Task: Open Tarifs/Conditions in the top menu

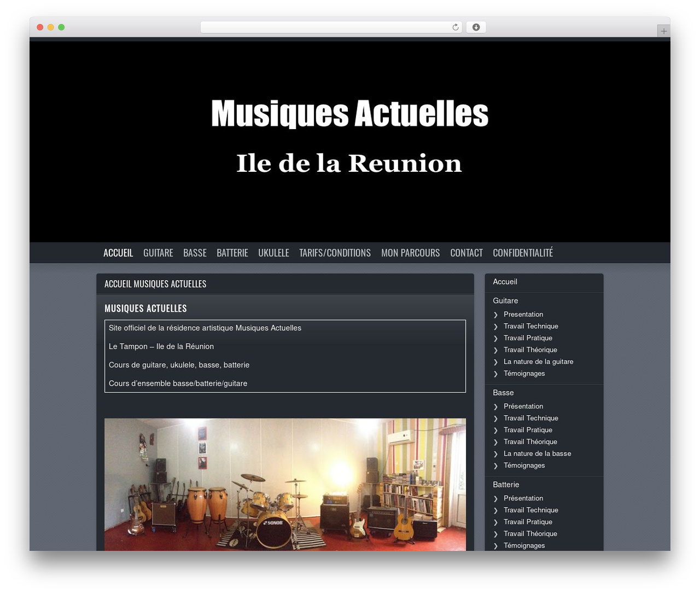Action: click(x=335, y=253)
